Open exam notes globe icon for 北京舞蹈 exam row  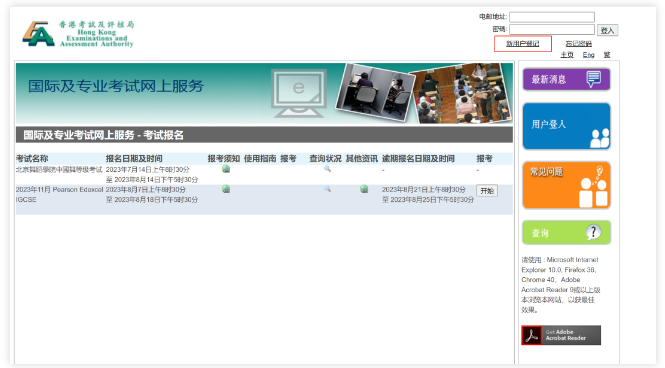pyautogui.click(x=226, y=169)
